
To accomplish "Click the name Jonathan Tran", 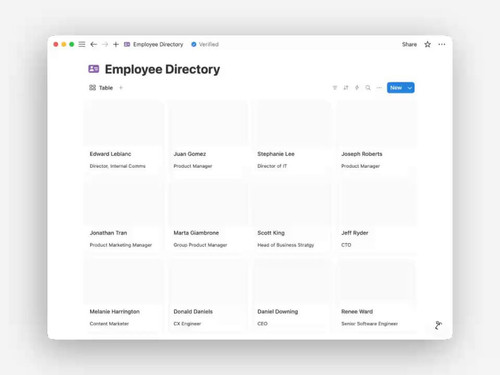I will [x=108, y=233].
